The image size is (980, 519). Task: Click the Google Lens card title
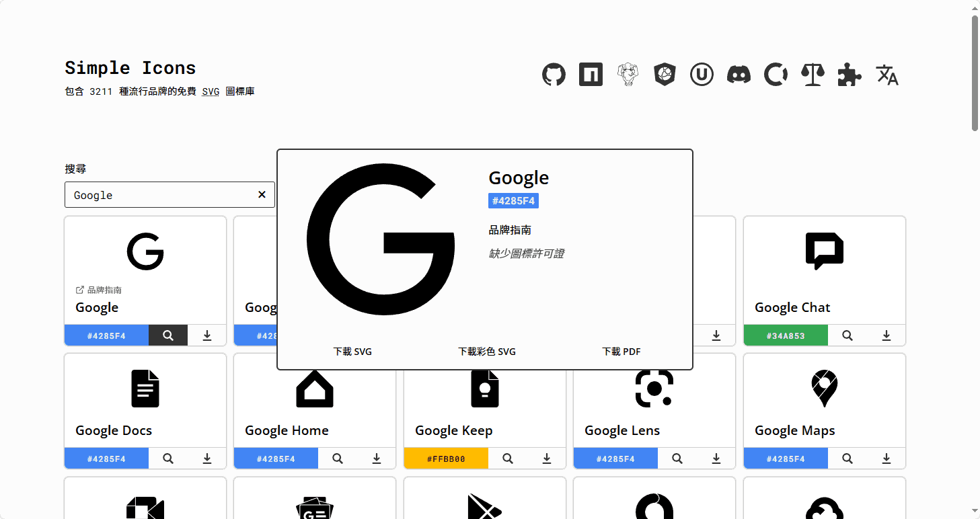click(x=622, y=430)
